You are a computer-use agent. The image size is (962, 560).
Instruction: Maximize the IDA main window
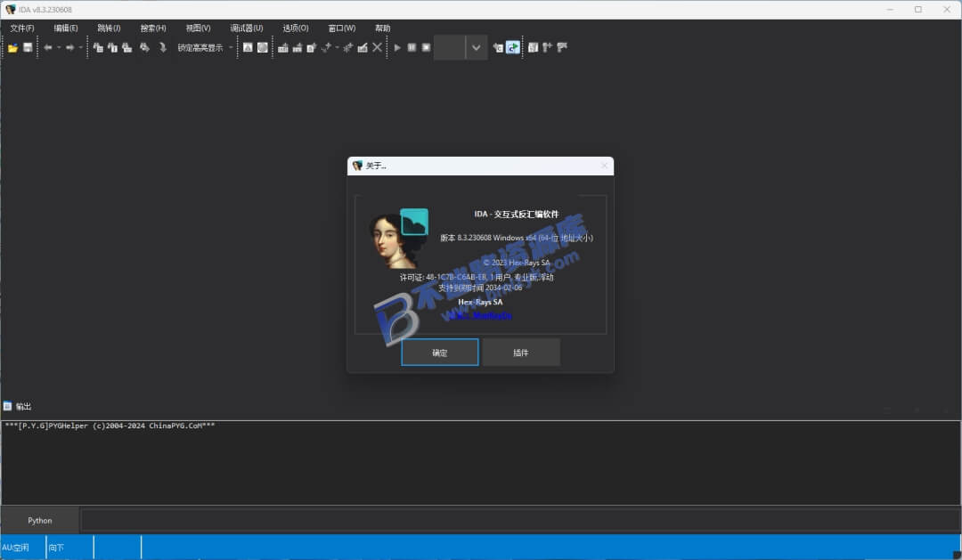917,9
